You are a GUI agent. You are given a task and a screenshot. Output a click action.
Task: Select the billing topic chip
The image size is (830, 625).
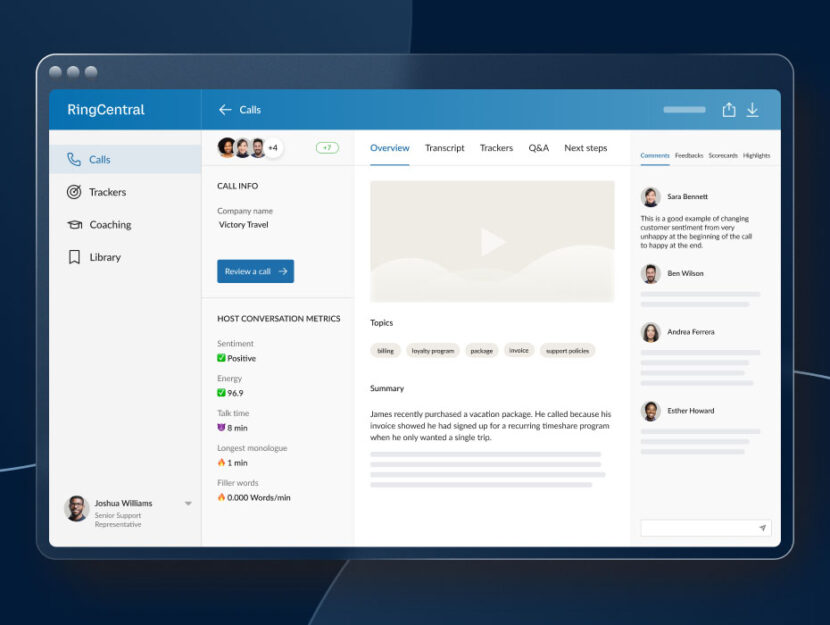(386, 350)
